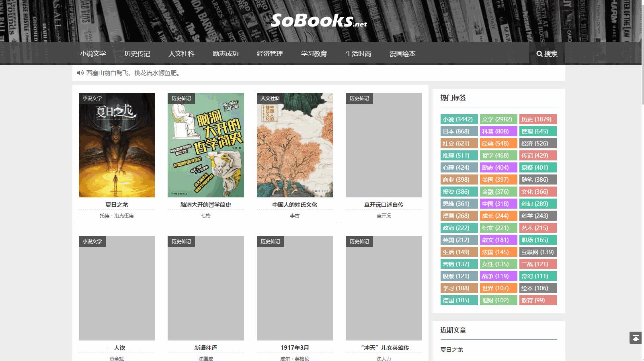Viewport: 644px width, 361px height.
Task: Click 夏日之龙 in recent articles
Action: coord(451,350)
